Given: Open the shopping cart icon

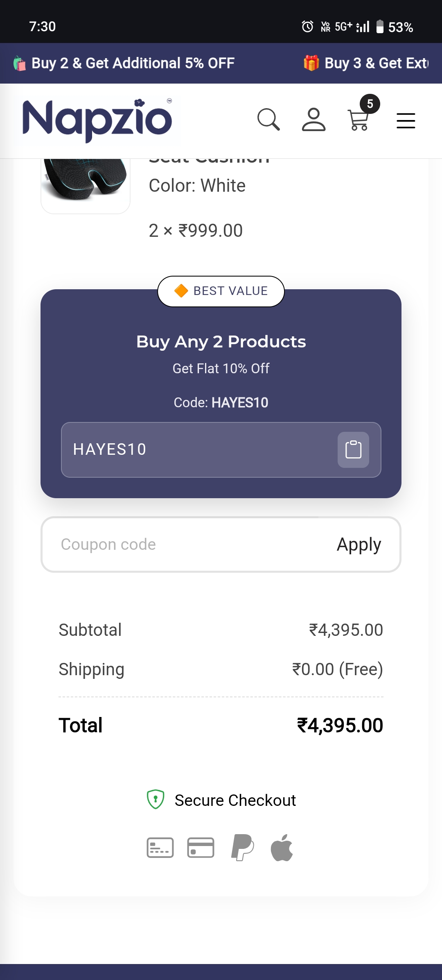Looking at the screenshot, I should pyautogui.click(x=359, y=120).
